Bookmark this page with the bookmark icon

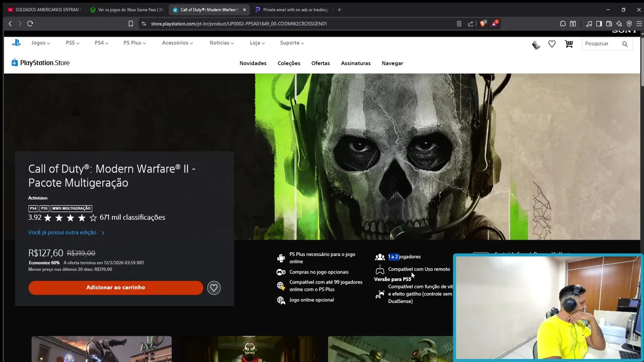(131, 24)
